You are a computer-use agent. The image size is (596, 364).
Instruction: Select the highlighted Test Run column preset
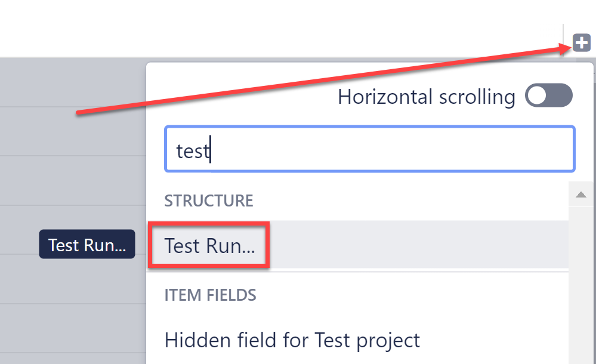(209, 245)
